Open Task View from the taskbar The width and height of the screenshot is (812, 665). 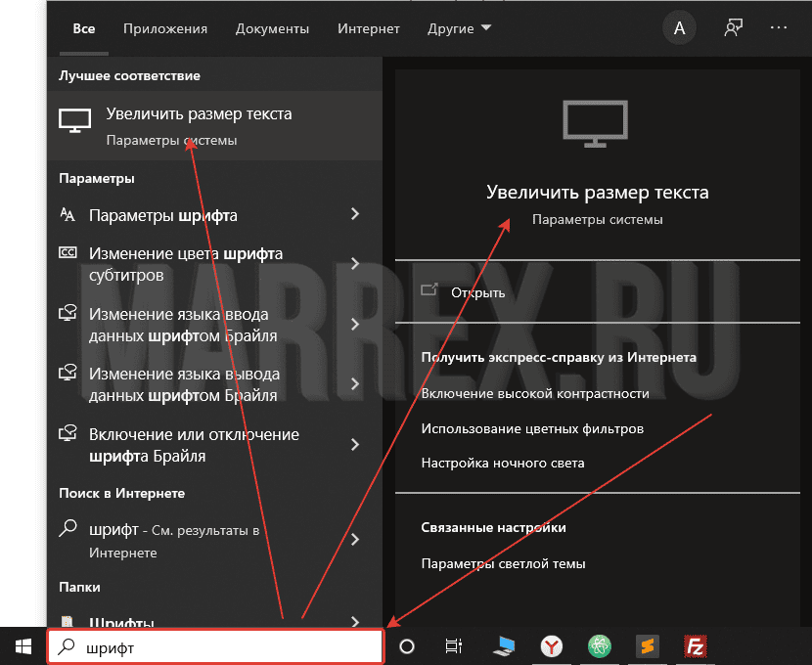[x=454, y=646]
